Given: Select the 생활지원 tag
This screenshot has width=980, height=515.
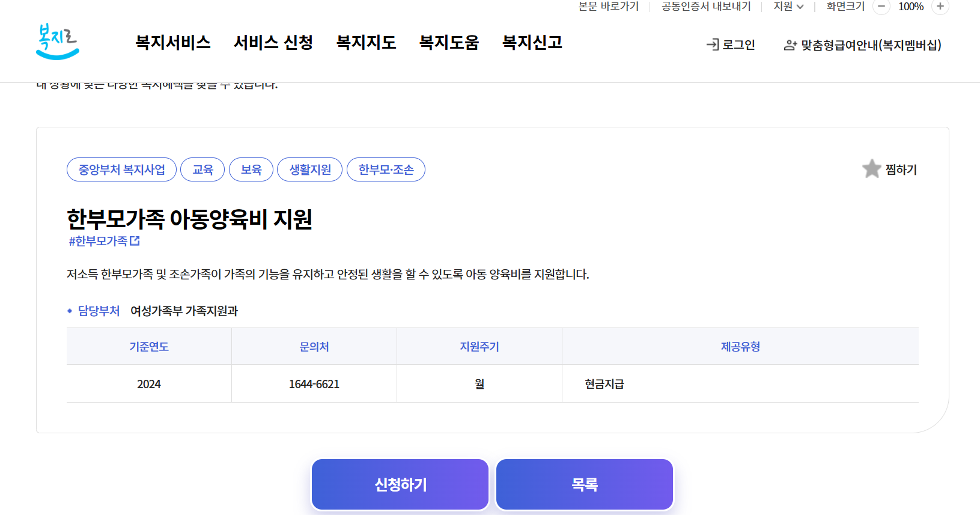Looking at the screenshot, I should (x=310, y=169).
